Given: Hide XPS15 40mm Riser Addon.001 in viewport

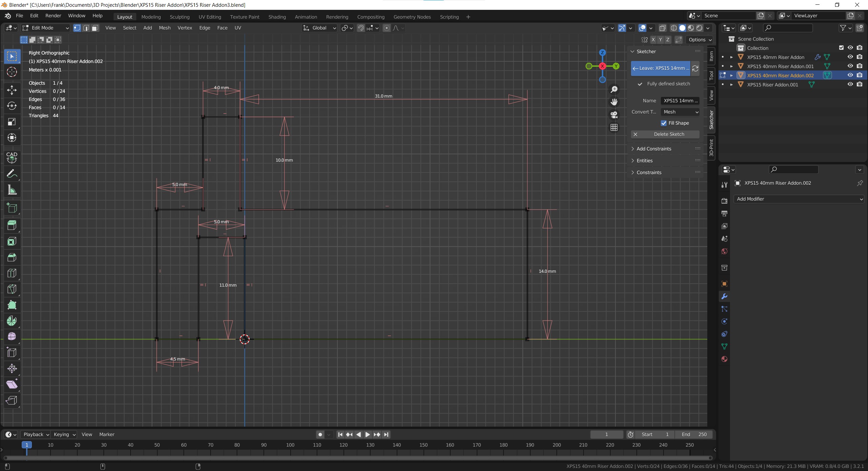Looking at the screenshot, I should [x=850, y=66].
